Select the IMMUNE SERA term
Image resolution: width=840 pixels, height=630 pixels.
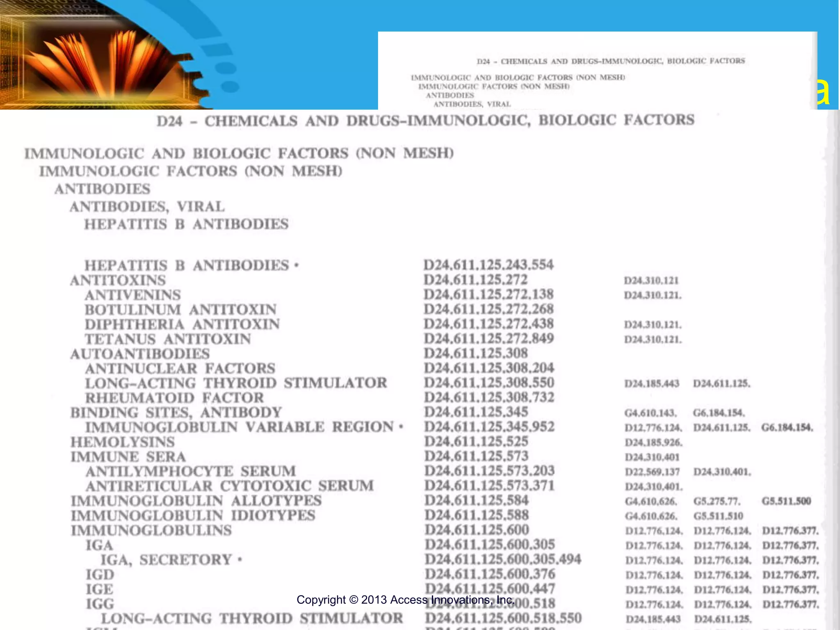(128, 457)
